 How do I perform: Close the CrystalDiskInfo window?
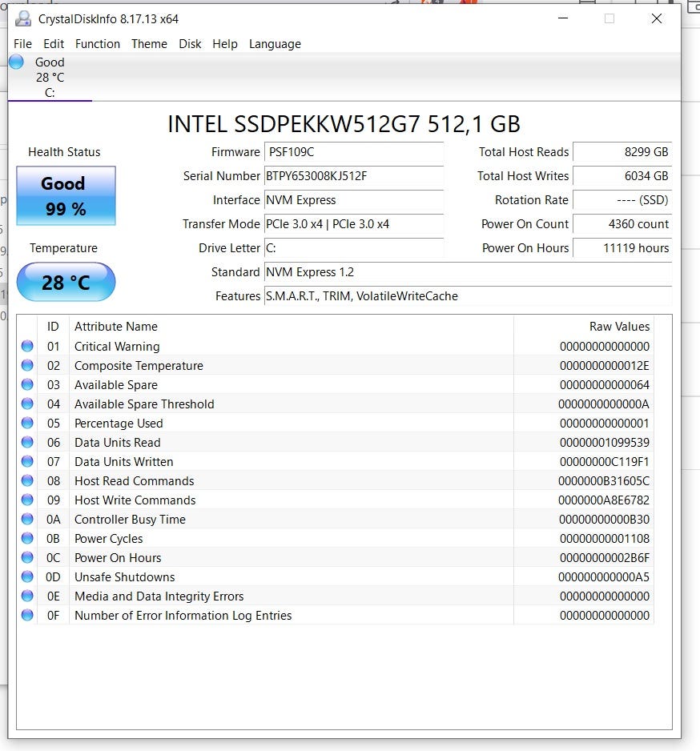click(657, 18)
